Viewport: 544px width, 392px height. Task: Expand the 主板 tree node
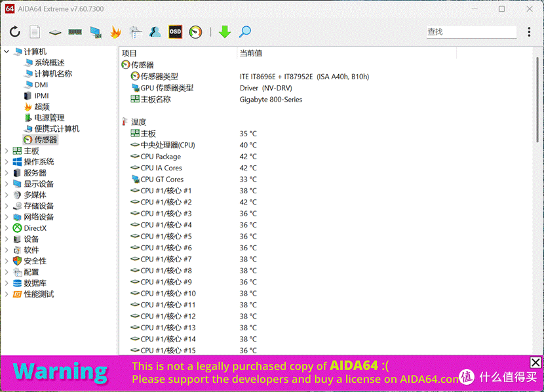pos(7,151)
